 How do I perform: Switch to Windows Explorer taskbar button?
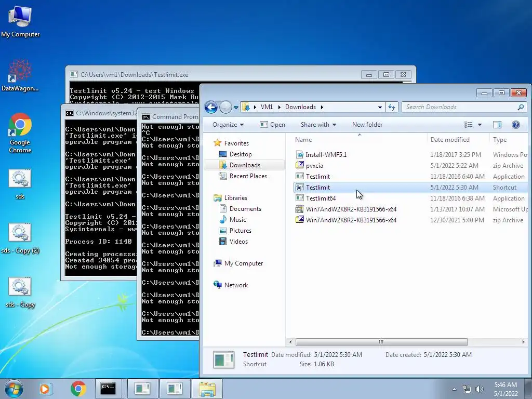pos(207,389)
